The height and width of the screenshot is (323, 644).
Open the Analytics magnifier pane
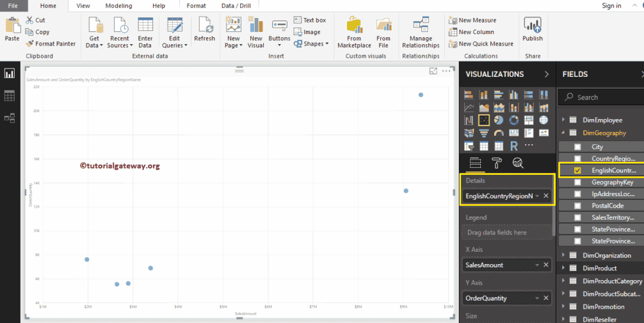click(518, 163)
